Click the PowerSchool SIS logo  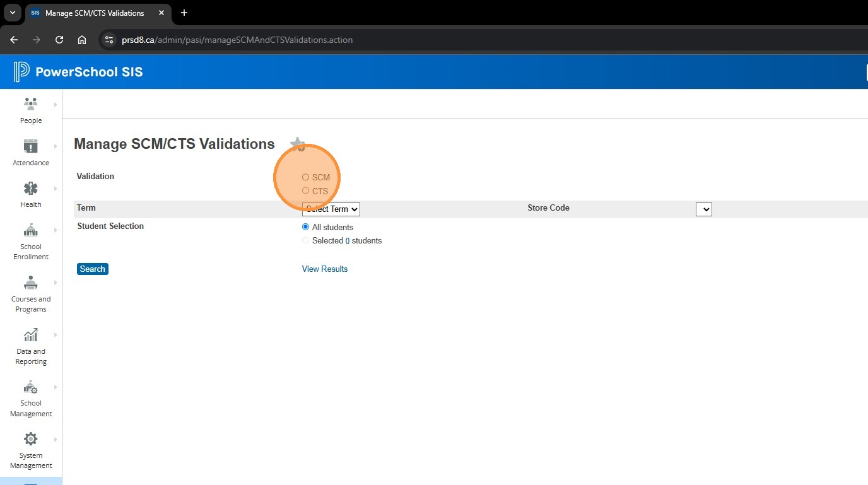click(78, 72)
